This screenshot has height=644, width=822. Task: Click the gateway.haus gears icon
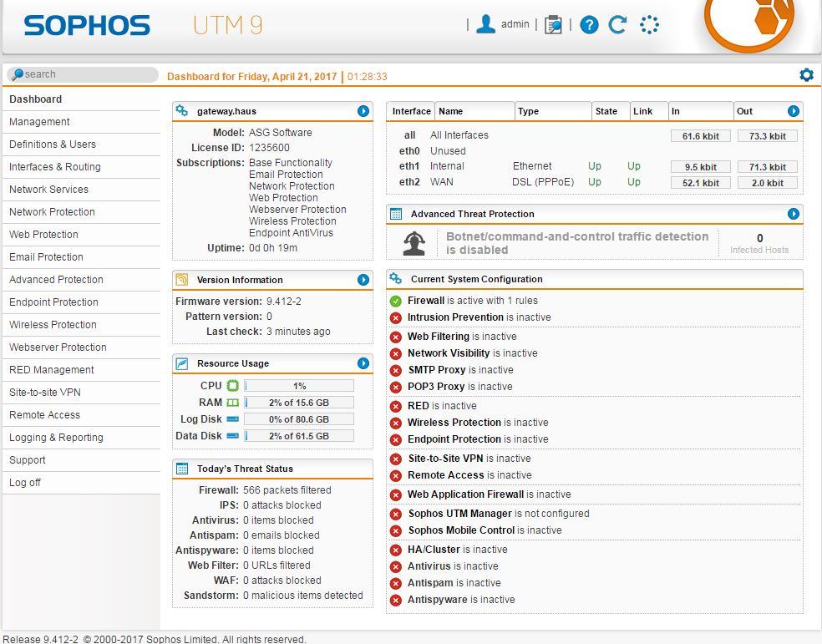[182, 110]
